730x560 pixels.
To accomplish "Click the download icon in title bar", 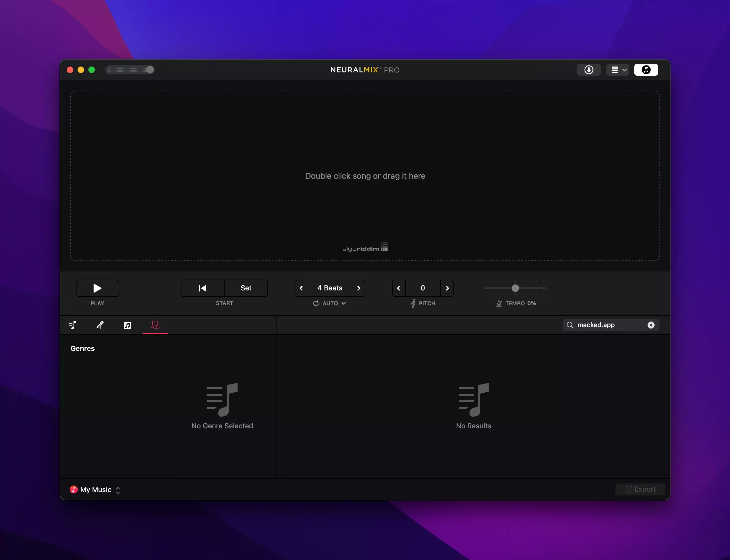I will click(x=588, y=70).
